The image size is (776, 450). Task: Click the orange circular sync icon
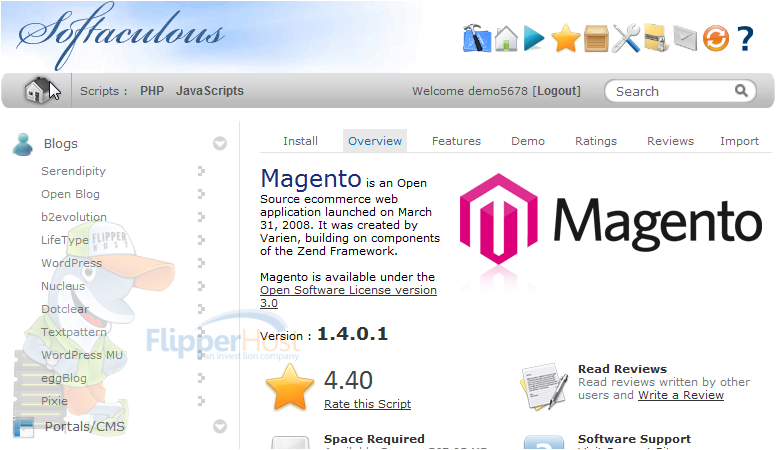(x=716, y=39)
